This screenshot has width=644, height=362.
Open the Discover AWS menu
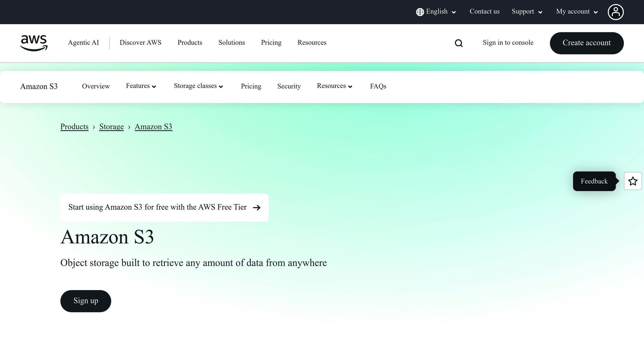tap(140, 43)
